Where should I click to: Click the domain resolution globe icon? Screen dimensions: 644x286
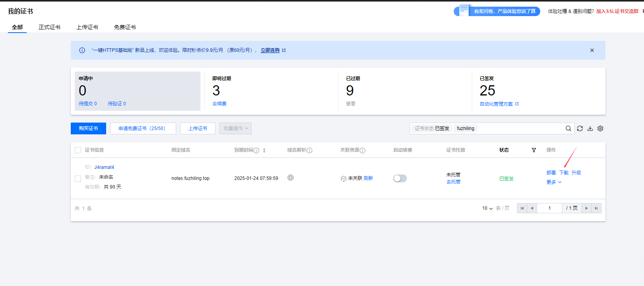(x=290, y=178)
